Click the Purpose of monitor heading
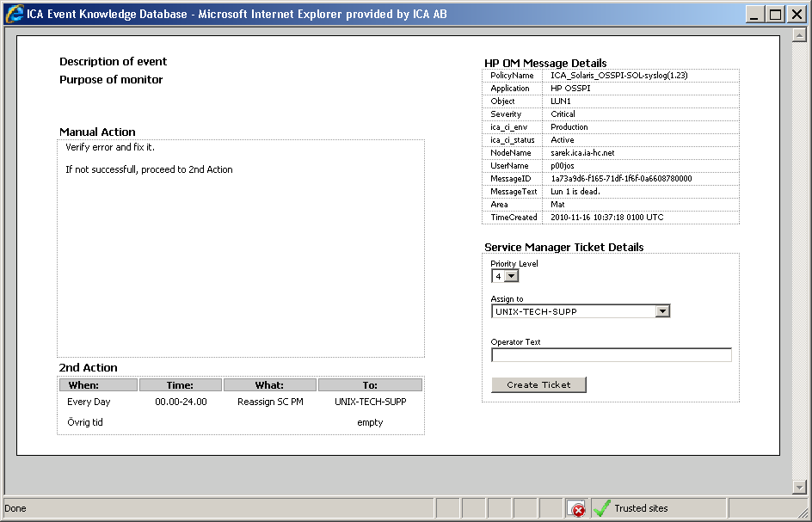Image resolution: width=812 pixels, height=522 pixels. point(111,80)
